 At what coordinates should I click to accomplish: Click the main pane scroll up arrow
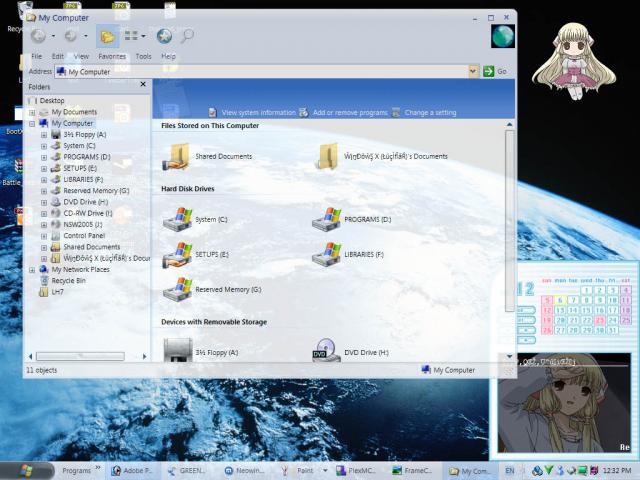[x=509, y=124]
